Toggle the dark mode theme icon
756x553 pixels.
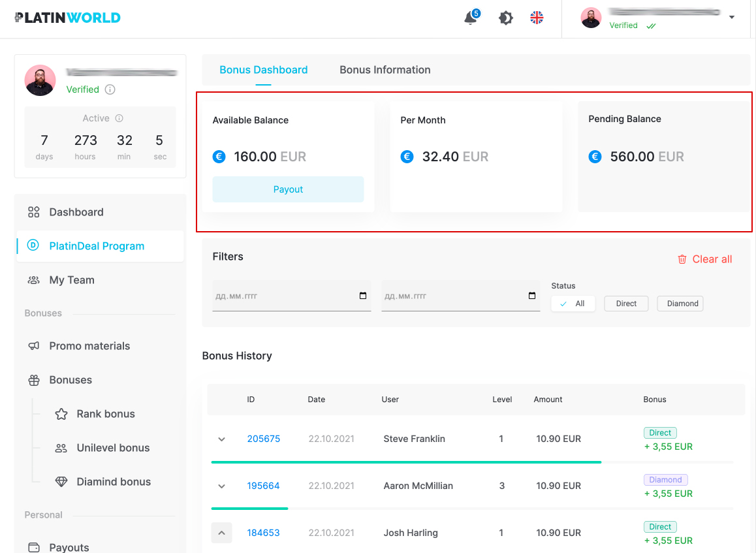(506, 18)
